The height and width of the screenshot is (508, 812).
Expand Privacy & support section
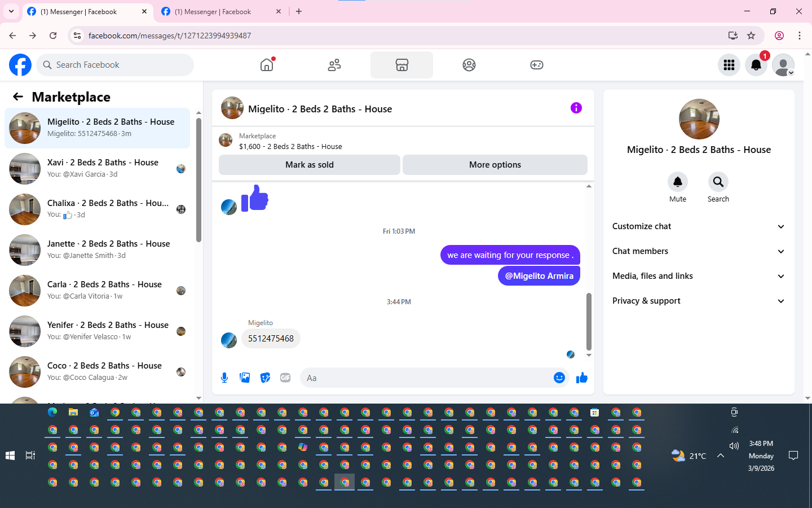coord(699,301)
